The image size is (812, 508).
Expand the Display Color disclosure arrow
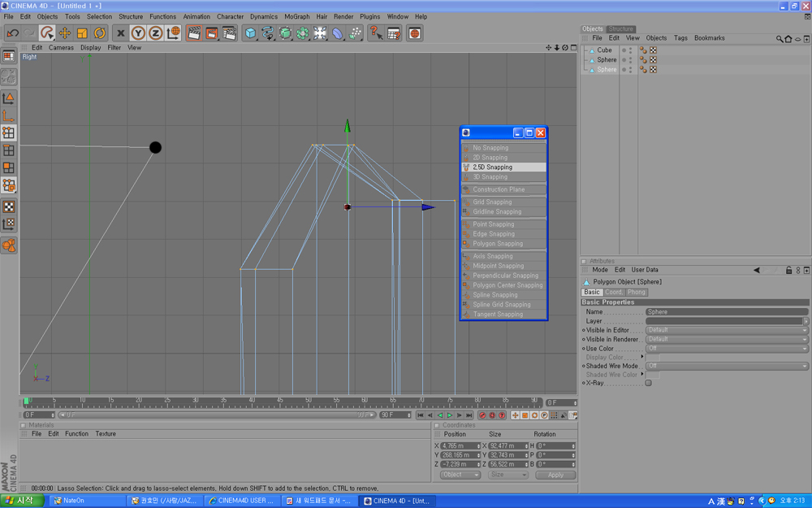(642, 357)
